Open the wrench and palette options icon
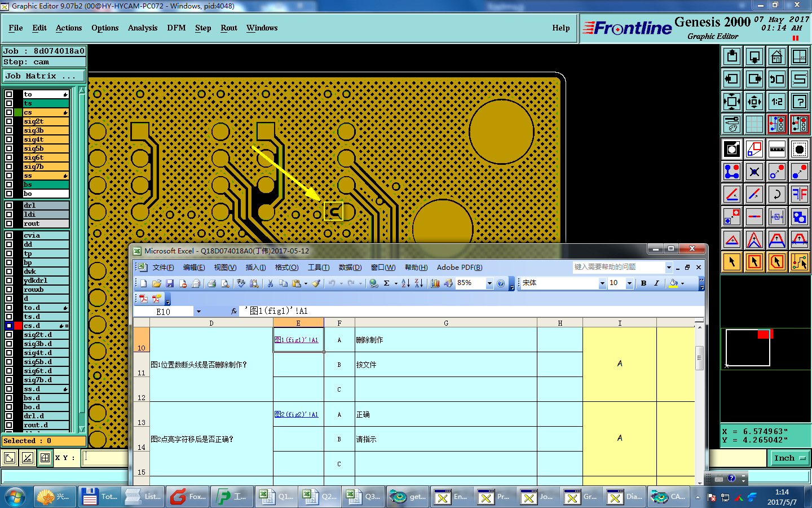 [732, 124]
